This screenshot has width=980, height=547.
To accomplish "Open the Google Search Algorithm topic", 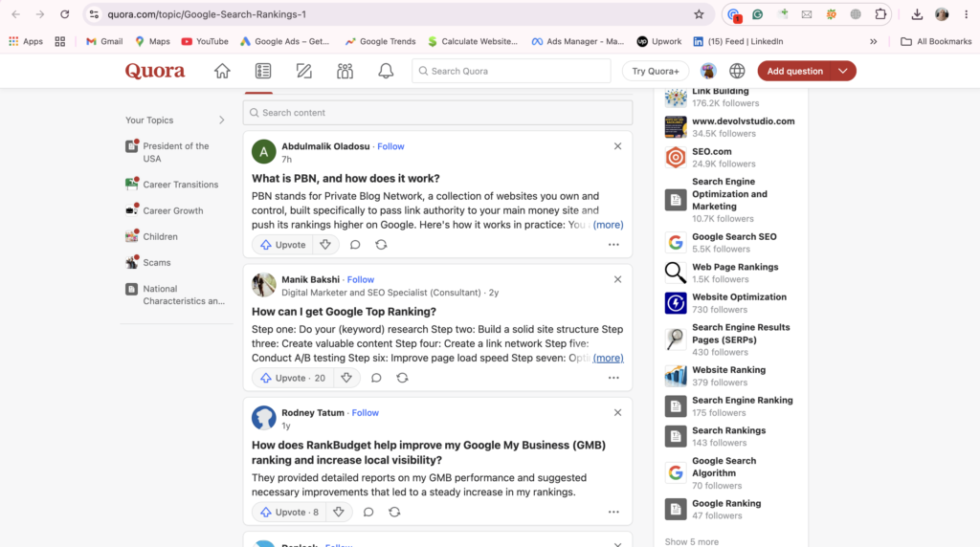I will point(724,467).
